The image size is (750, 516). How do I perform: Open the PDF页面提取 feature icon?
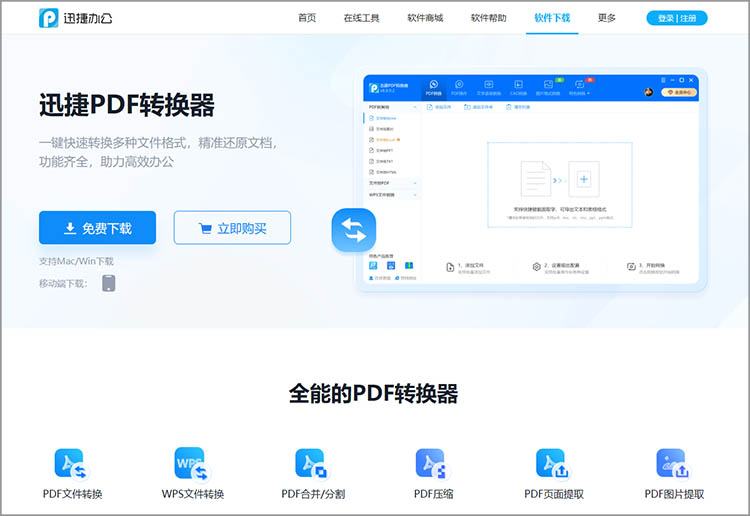tap(553, 464)
